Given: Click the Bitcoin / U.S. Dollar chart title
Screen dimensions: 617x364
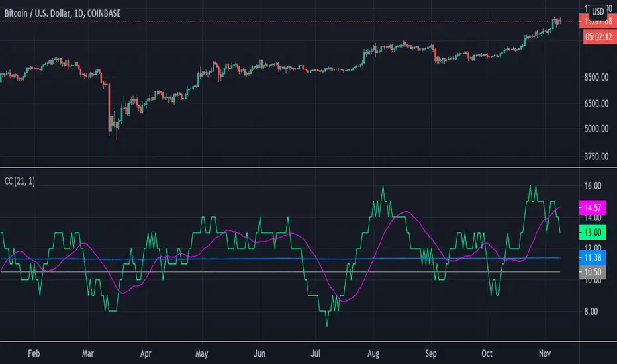Looking at the screenshot, I should pos(63,13).
